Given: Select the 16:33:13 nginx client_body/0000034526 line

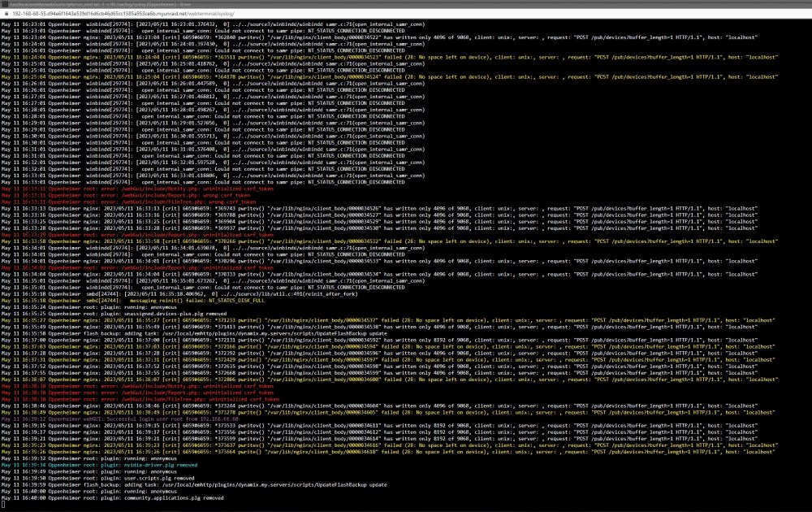Looking at the screenshot, I should tap(379, 208).
